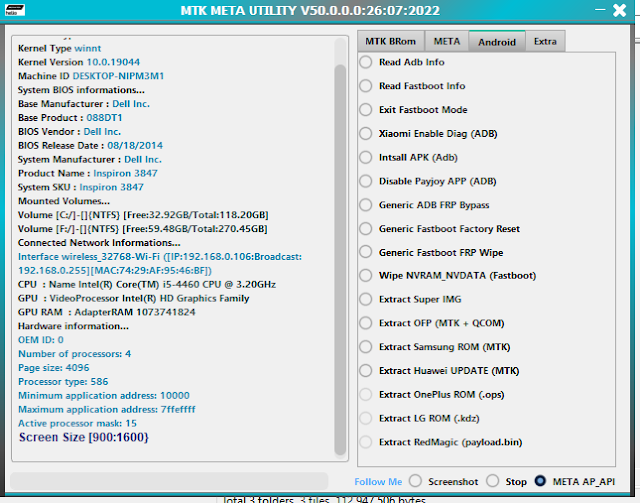Click the GPU RAM AdapterRAM 1073741824 line
Viewport: 640px width, 503px height.
click(x=107, y=312)
